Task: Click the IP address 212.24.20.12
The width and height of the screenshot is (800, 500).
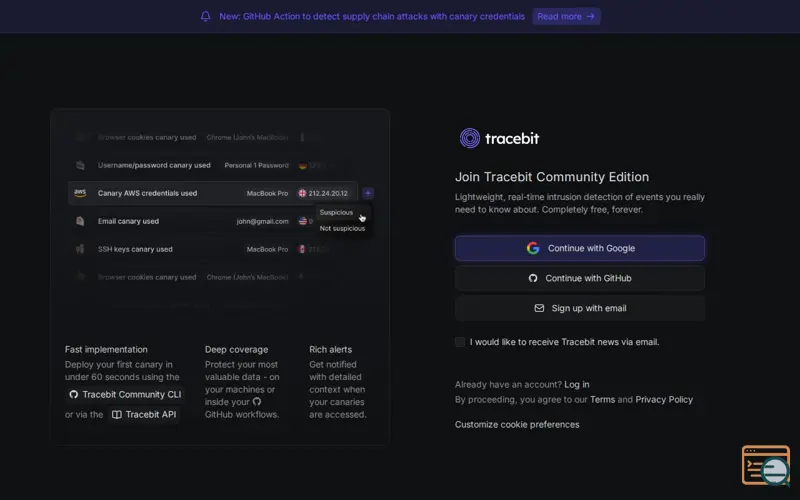Action: pos(328,193)
